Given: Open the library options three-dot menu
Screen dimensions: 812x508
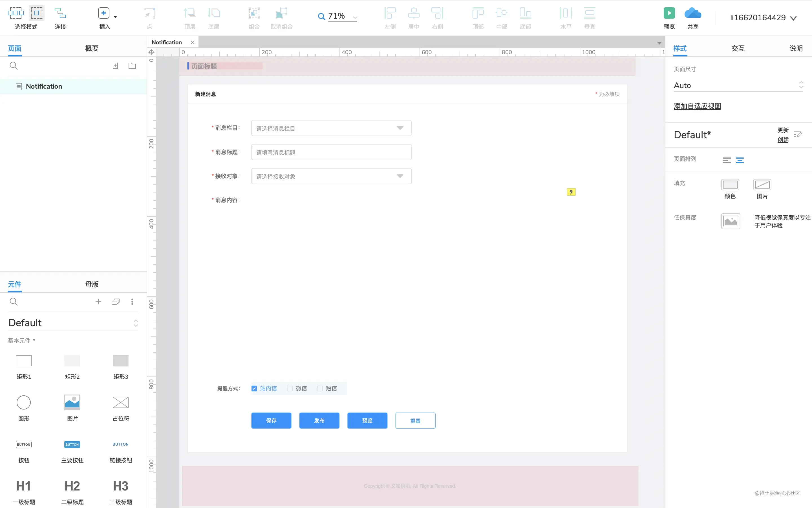Looking at the screenshot, I should coord(132,302).
